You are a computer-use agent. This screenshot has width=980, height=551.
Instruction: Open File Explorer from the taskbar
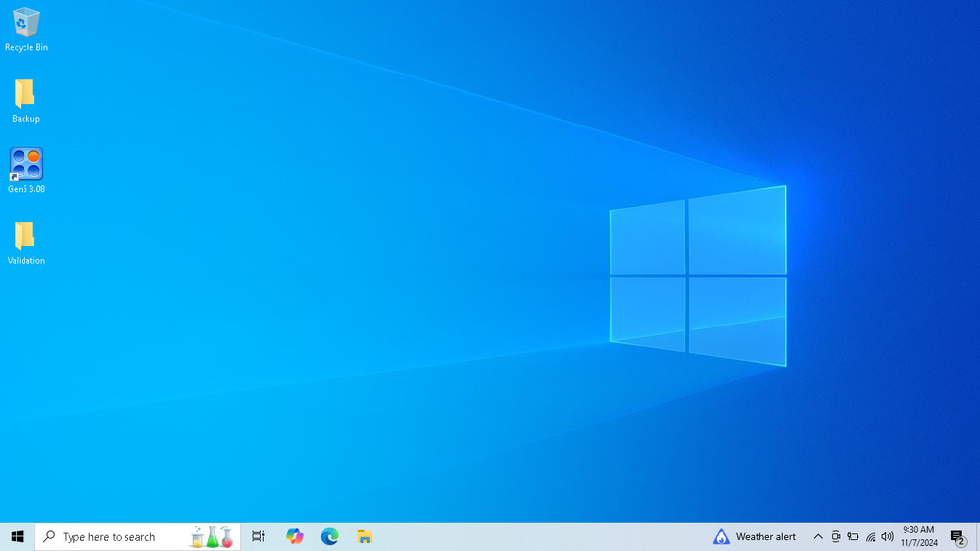point(365,536)
